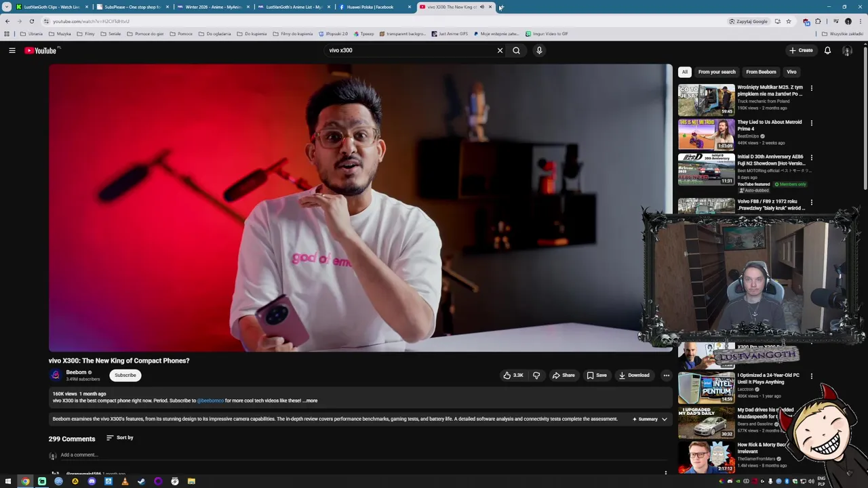868x488 pixels.
Task: Open the Beebom channel name link
Action: click(76, 372)
